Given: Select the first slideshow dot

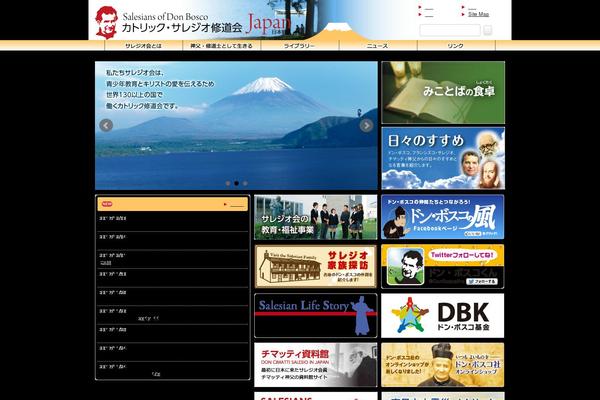Looking at the screenshot, I should click(x=228, y=183).
